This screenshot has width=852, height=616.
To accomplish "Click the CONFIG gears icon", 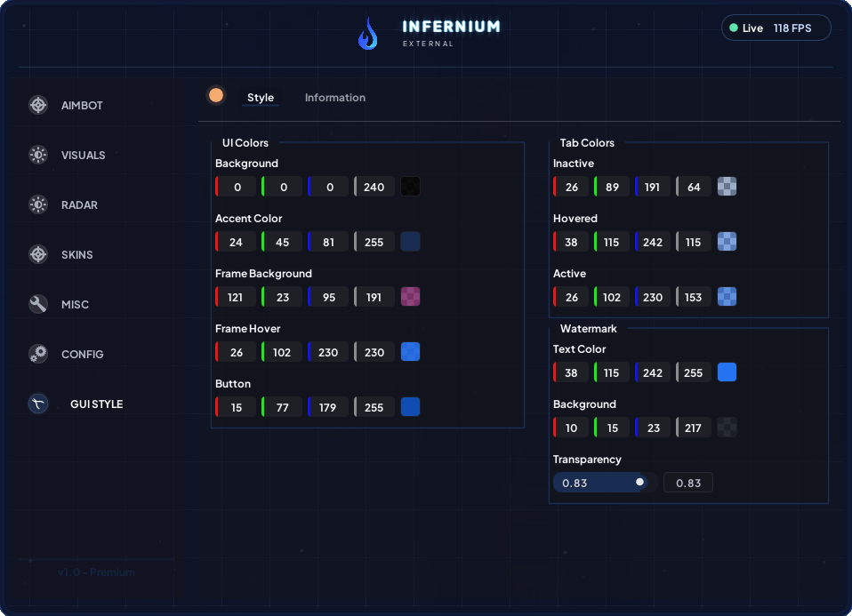I will (38, 354).
